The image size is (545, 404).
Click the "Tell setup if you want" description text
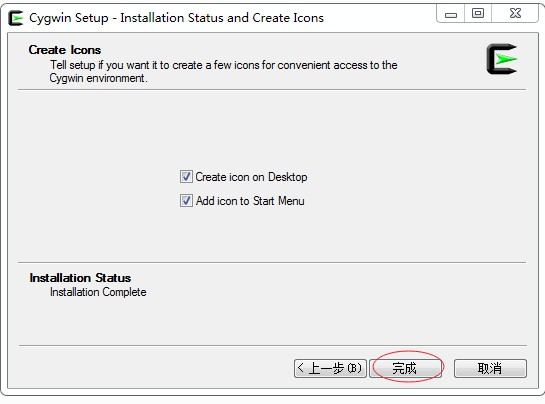coord(223,72)
